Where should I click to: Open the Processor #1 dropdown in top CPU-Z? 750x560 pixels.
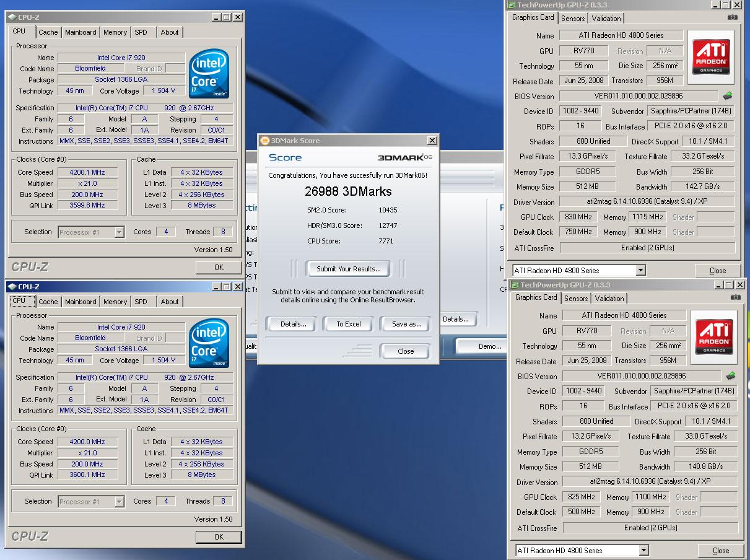120,232
